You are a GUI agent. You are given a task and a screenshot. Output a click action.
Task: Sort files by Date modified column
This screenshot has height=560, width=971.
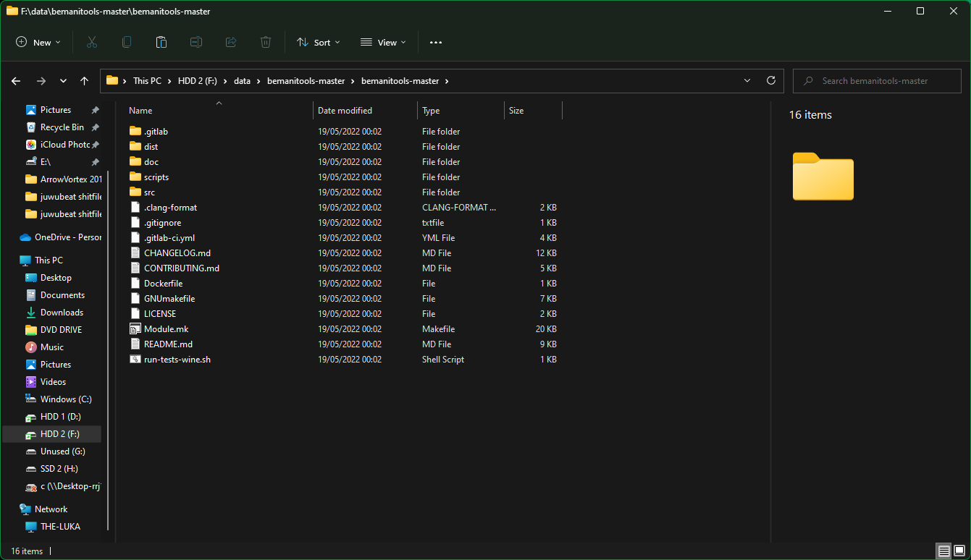click(345, 111)
